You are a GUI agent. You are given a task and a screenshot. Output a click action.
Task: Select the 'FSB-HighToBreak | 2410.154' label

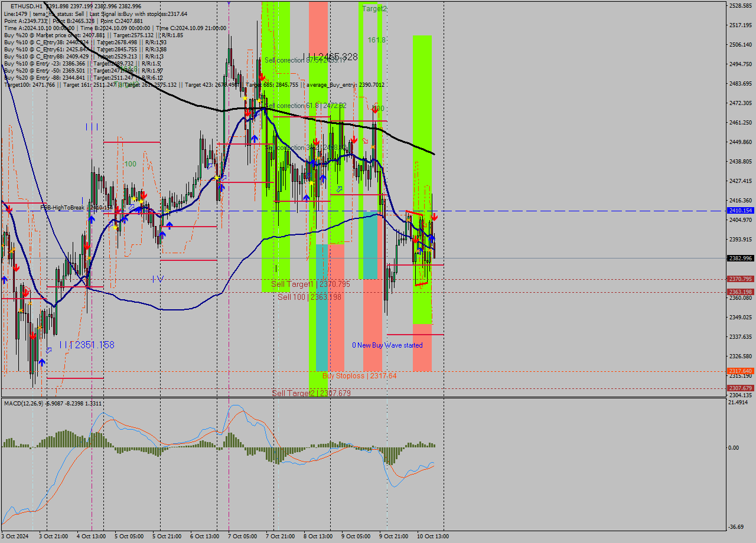[x=76, y=208]
